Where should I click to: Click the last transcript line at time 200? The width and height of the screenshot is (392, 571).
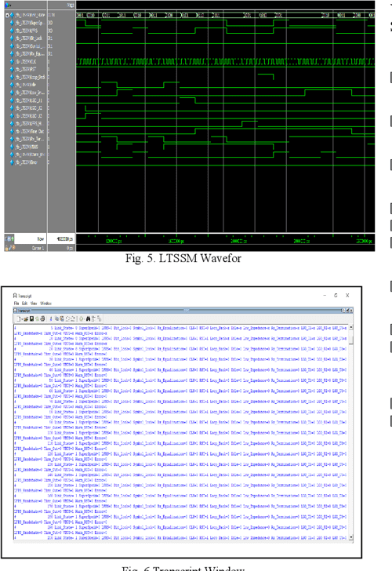coord(180,537)
